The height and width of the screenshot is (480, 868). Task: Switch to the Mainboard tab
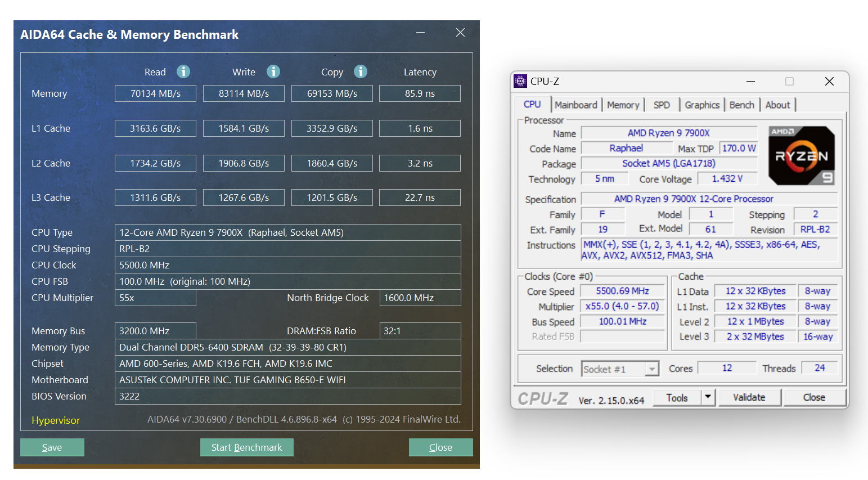click(575, 105)
